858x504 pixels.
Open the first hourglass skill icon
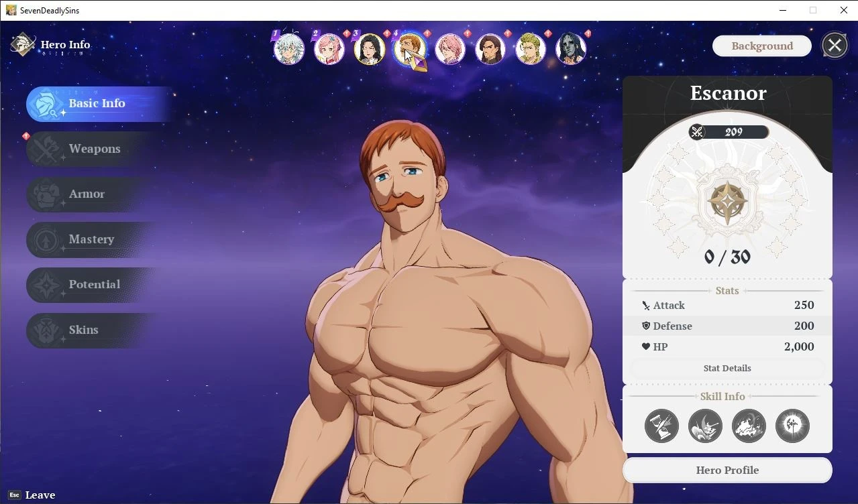point(661,426)
